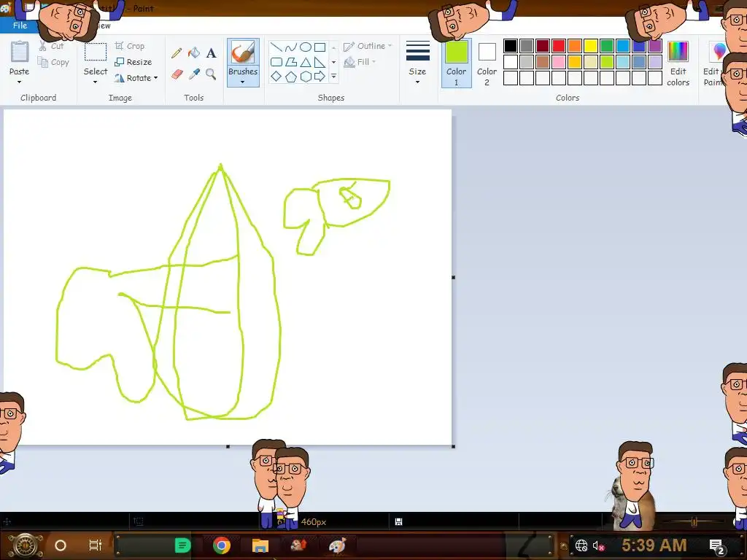Open the notification center icon
Viewport: 747px width, 560px height.
click(717, 545)
